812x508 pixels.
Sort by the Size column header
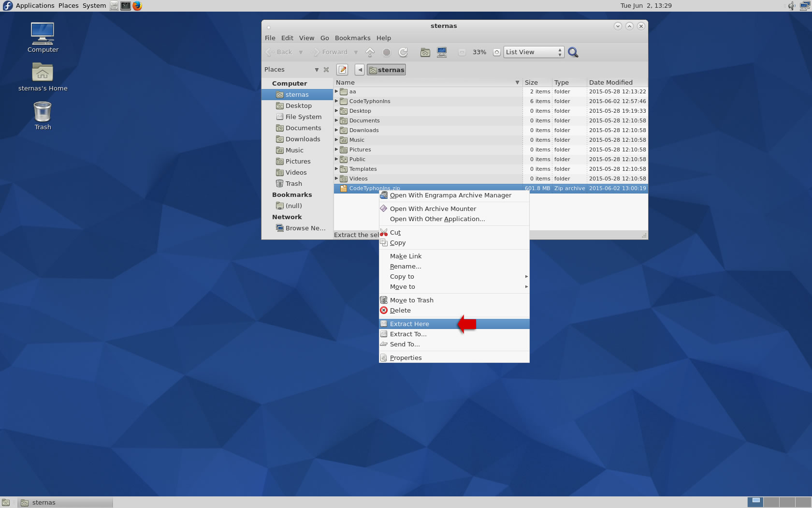tap(537, 83)
